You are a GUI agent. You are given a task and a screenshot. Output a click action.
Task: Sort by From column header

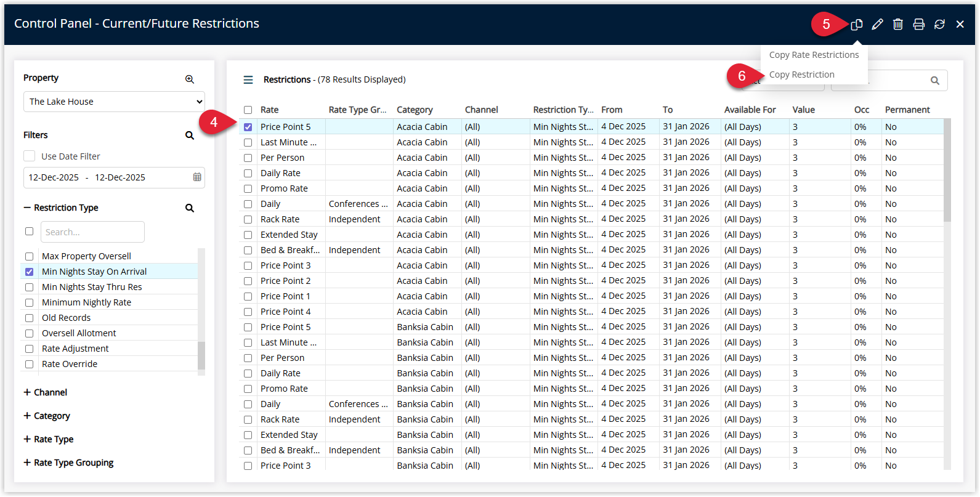click(612, 110)
